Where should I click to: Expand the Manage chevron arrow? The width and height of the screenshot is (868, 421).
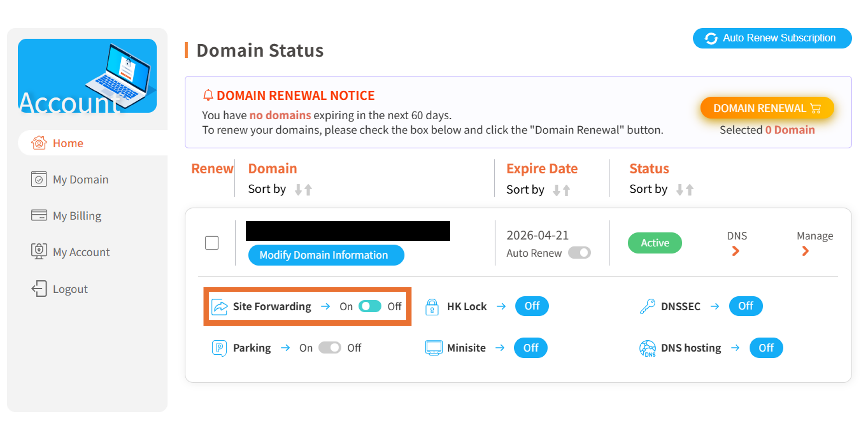(805, 251)
